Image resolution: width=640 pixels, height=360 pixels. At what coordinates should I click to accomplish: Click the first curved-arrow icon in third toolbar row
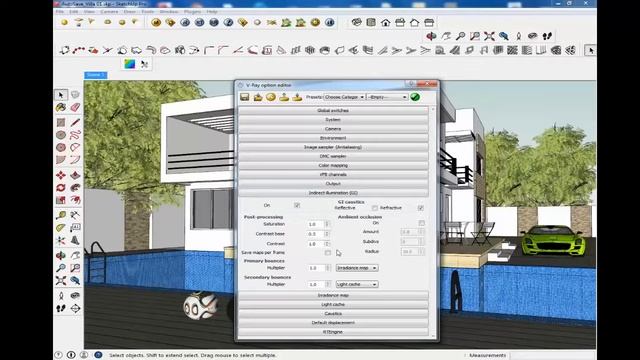(64, 50)
